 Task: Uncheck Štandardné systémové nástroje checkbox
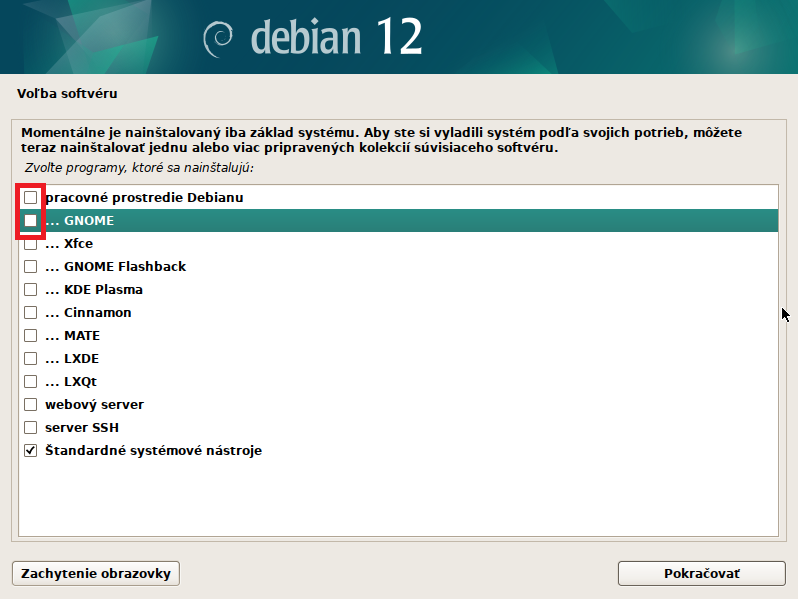[x=31, y=451]
